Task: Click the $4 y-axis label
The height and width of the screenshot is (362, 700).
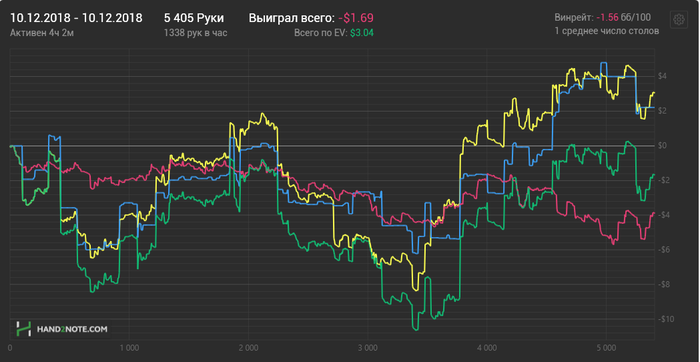Action: (x=662, y=76)
